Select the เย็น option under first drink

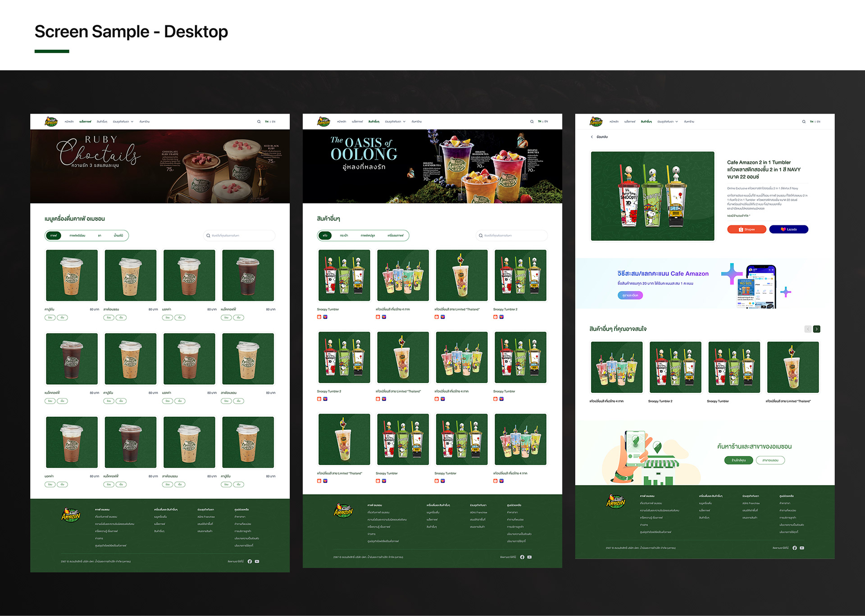coord(62,318)
